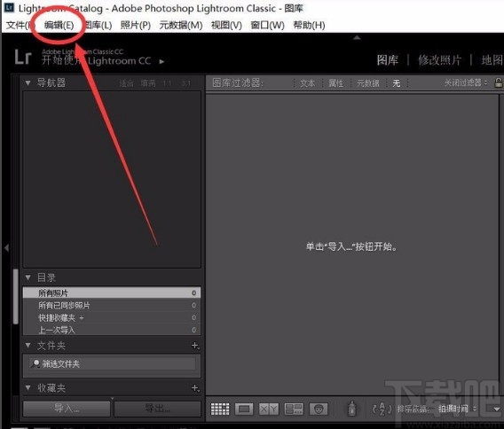Open the 元数据(M) menu
The width and height of the screenshot is (504, 429).
click(x=181, y=25)
